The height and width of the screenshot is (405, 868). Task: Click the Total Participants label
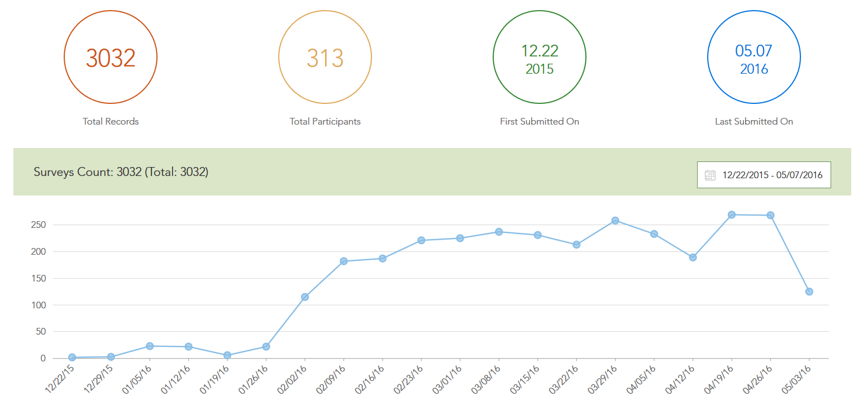click(325, 121)
